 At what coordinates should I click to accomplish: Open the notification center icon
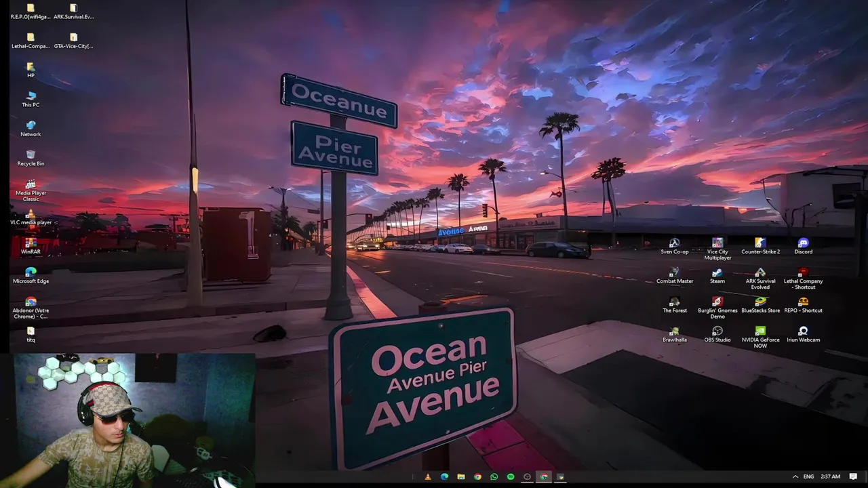pos(853,476)
